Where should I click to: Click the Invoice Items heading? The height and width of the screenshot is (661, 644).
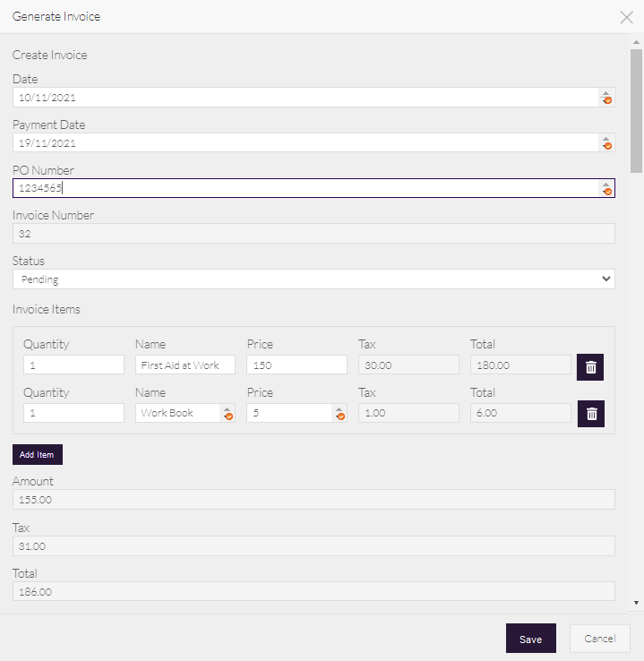click(47, 309)
